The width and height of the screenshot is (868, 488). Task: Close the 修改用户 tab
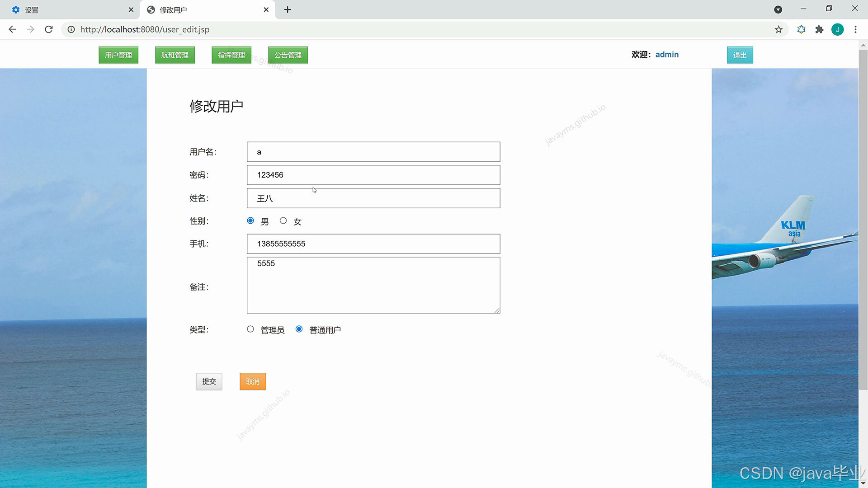click(266, 9)
